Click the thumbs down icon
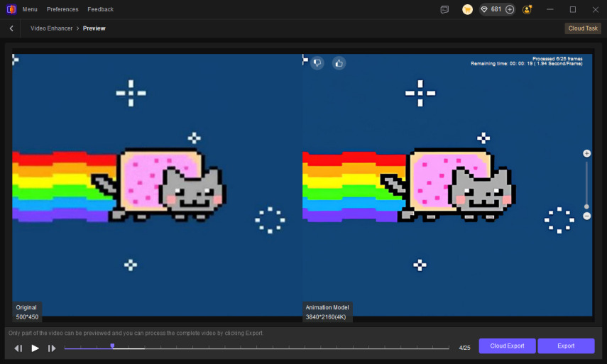Viewport: 607px width, 364px height. coord(317,63)
